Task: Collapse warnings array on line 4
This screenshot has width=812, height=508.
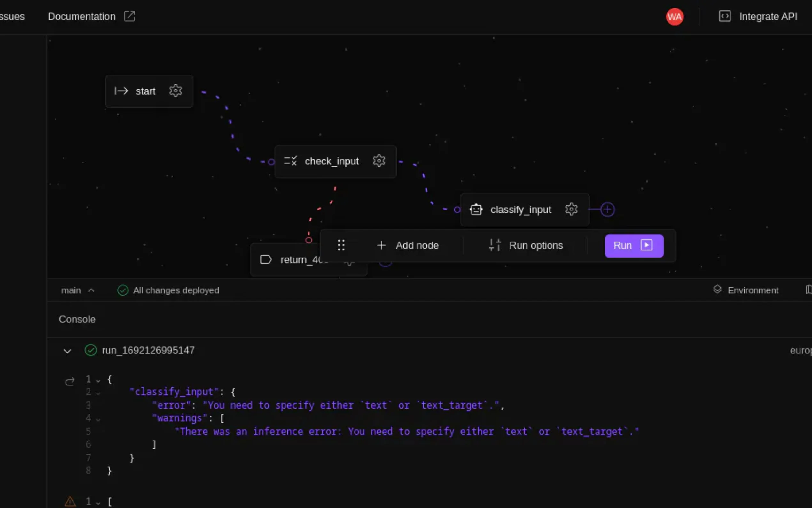Action: coord(98,419)
